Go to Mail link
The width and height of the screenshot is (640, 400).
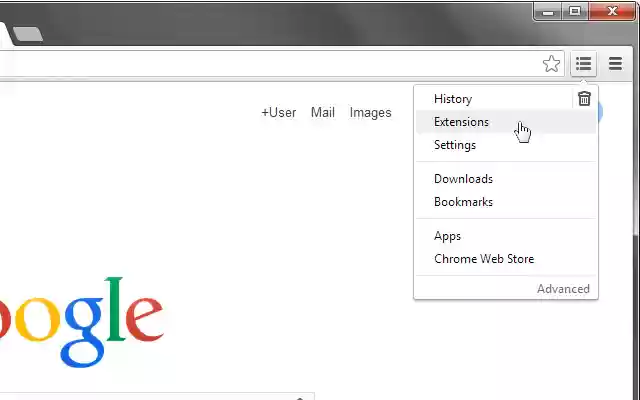322,112
